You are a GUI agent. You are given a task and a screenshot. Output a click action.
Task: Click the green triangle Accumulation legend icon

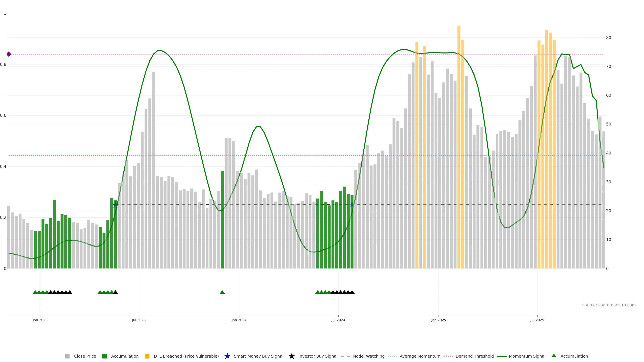[554, 356]
